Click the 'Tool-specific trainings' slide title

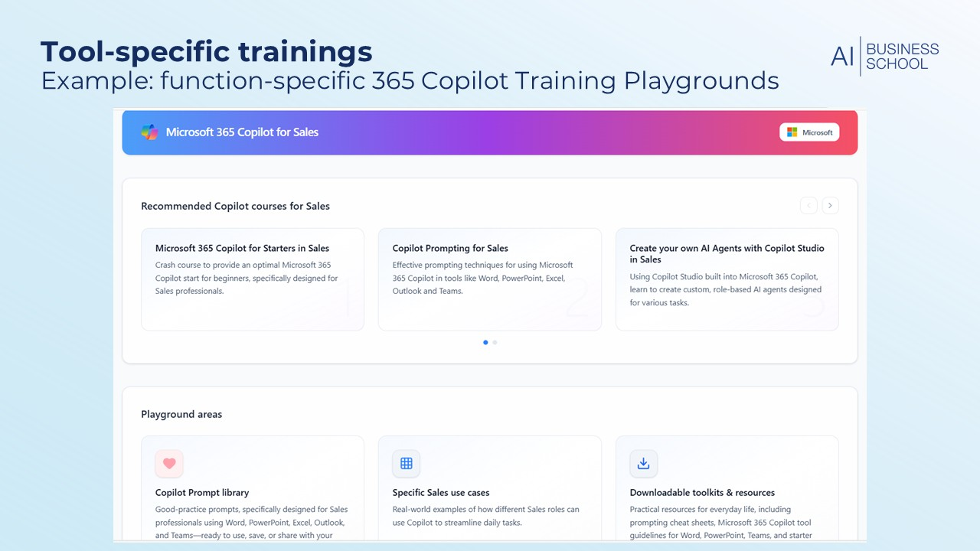click(x=207, y=52)
